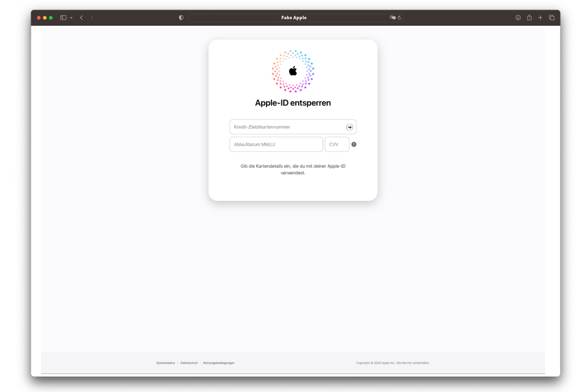Submit card number via the arrow icon
This screenshot has height=392, width=588.
[x=349, y=127]
